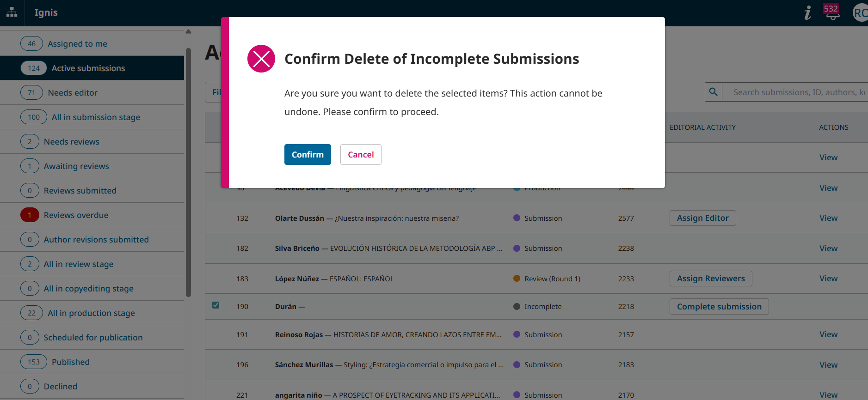Image resolution: width=868 pixels, height=400 pixels.
Task: Click Complete submission for Durán
Action: click(x=719, y=307)
